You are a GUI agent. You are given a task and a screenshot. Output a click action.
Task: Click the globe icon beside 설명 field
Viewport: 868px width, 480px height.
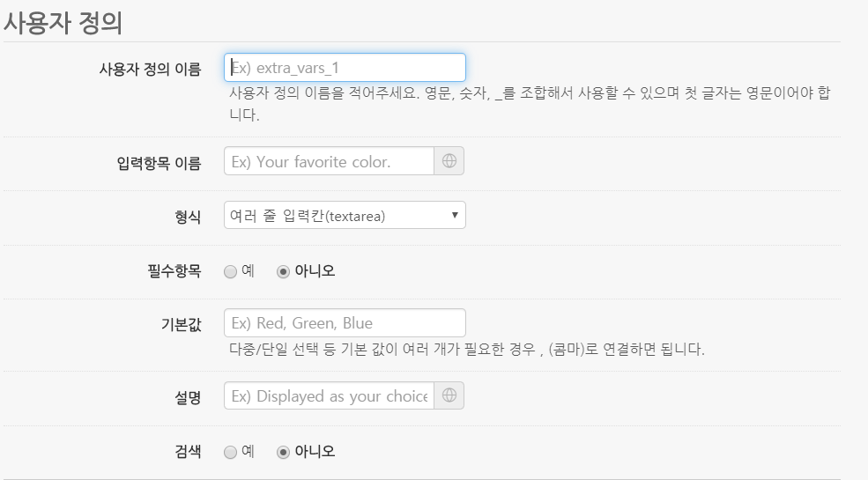449,396
